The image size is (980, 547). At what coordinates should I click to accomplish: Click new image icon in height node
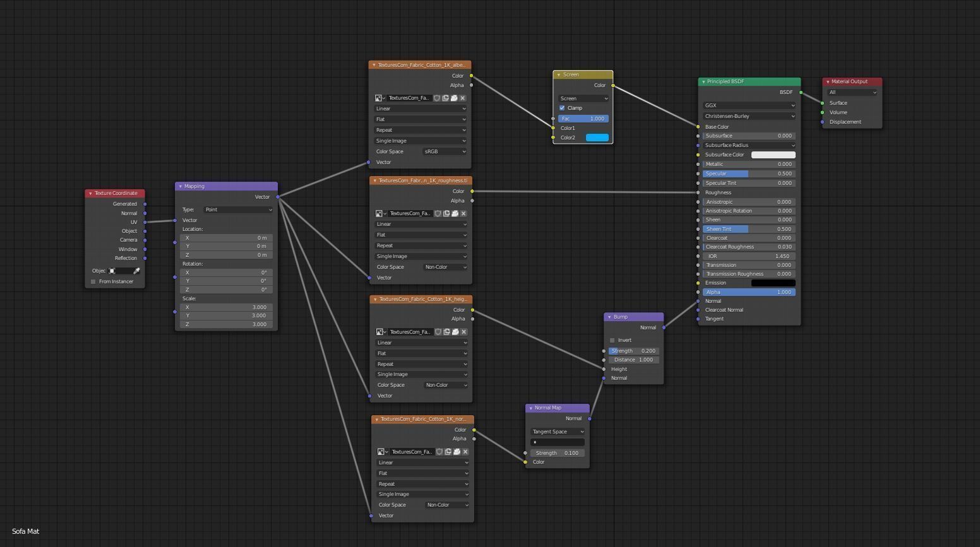(x=446, y=332)
